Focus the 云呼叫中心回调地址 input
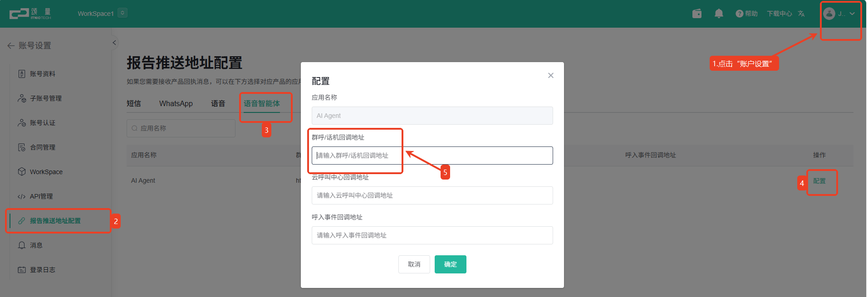Image resolution: width=868 pixels, height=297 pixels. tap(432, 195)
